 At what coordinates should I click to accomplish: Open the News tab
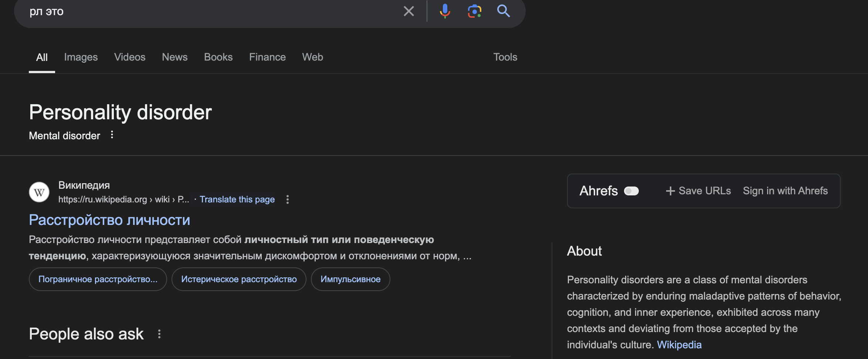click(175, 57)
